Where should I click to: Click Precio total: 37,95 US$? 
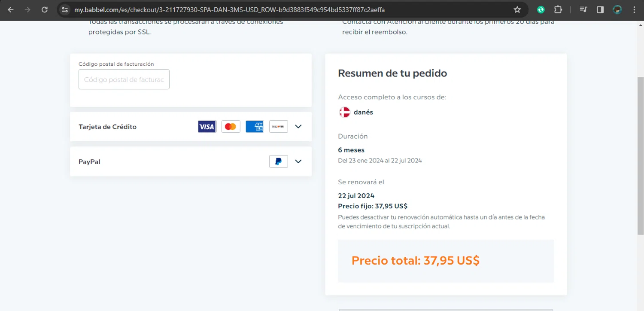pos(416,260)
